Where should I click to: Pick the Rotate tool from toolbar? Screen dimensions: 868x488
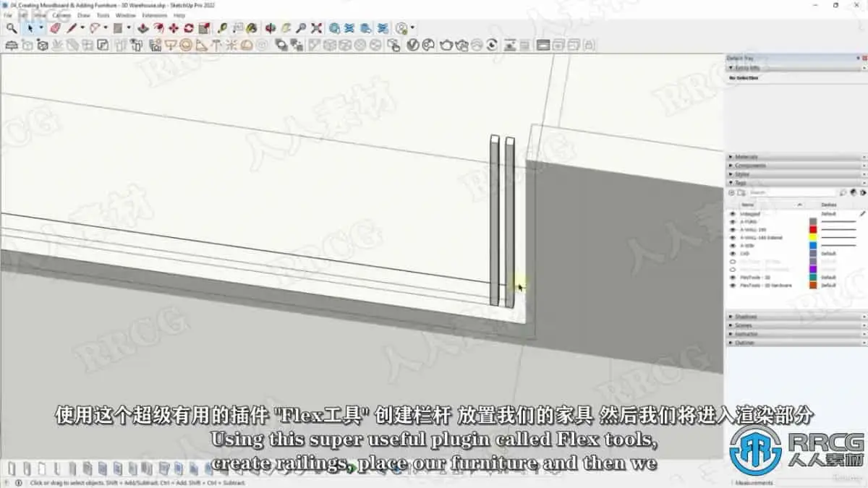tap(188, 28)
